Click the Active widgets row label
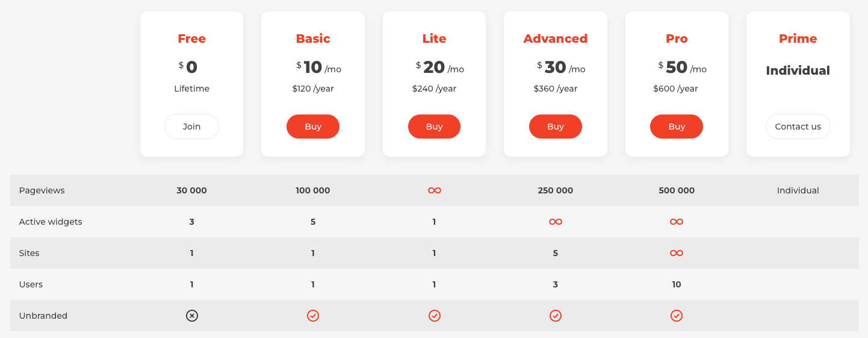868x338 pixels. (x=51, y=222)
